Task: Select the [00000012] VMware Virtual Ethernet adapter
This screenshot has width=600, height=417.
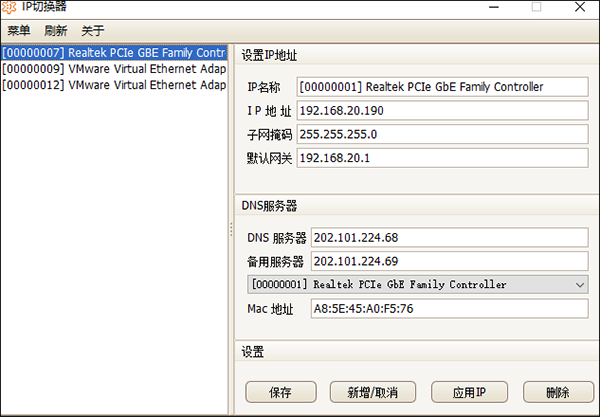Action: pos(113,86)
